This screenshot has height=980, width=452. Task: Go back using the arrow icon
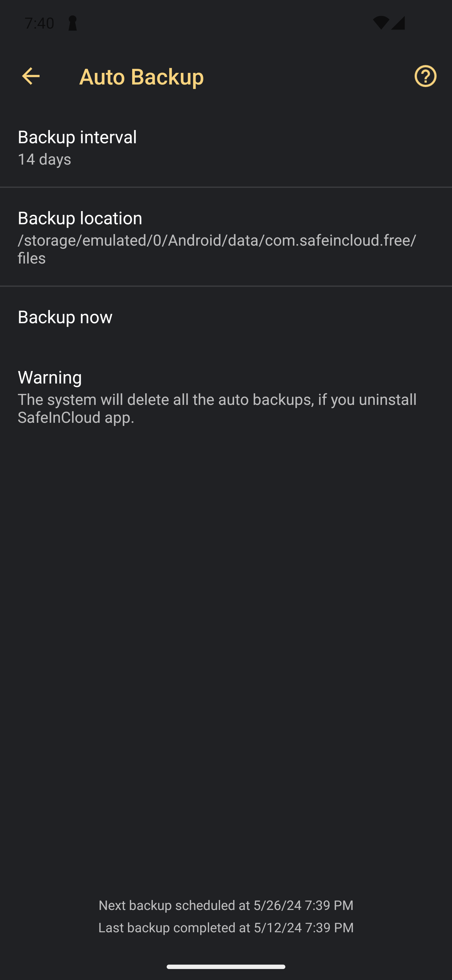click(x=31, y=76)
